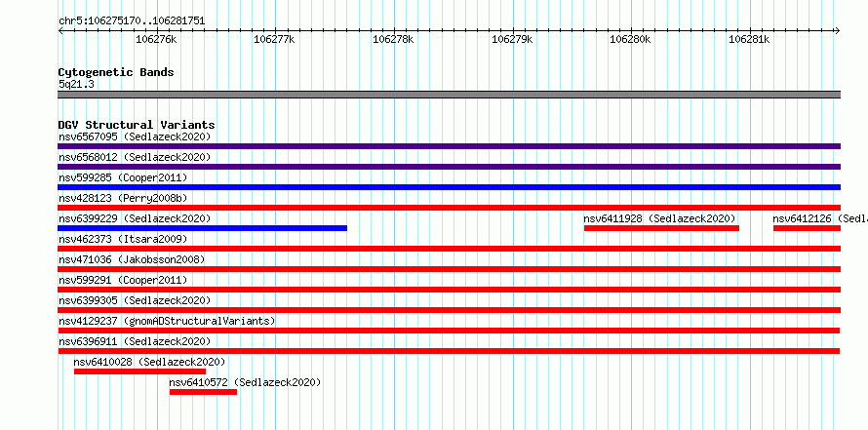This screenshot has height=430, width=868.
Task: Select the red bar under nsv6396911
Action: tap(449, 351)
